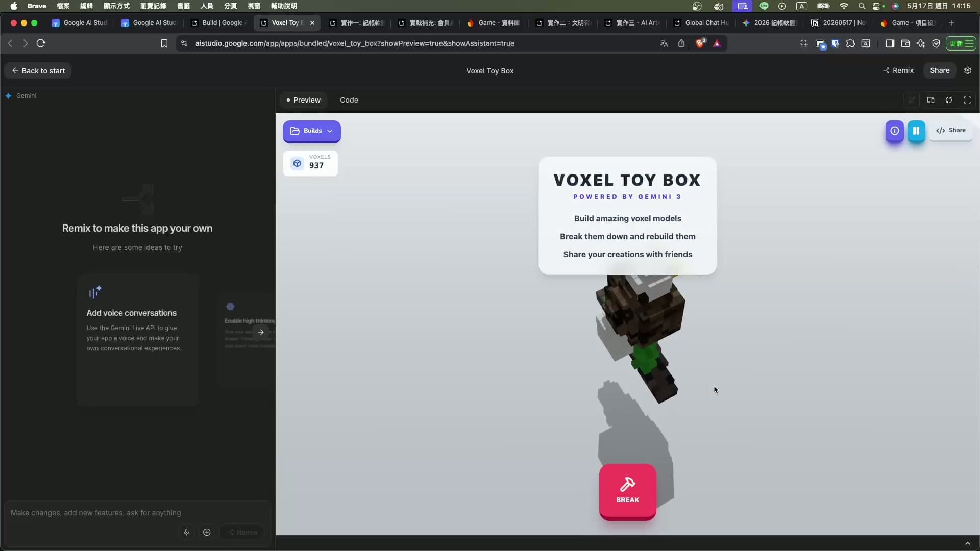Switch to the Global Chat Hub tab
Image resolution: width=980 pixels, height=551 pixels.
coord(702,23)
